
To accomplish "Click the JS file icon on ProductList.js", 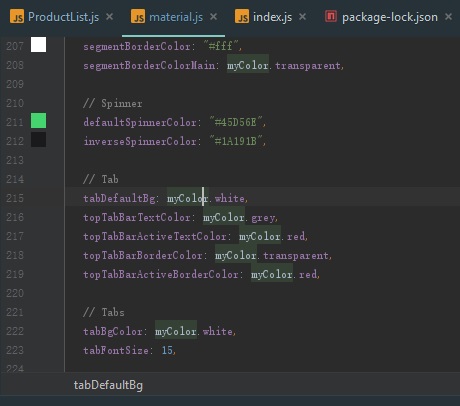I will 17,17.
